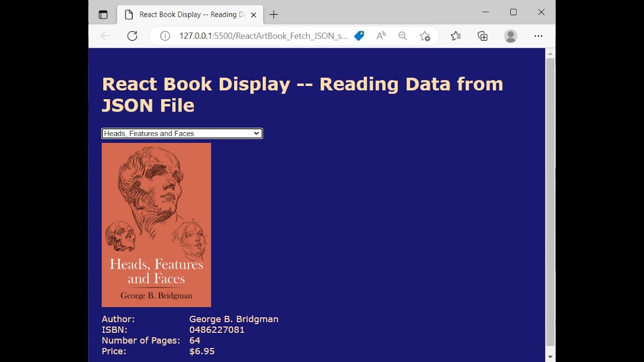Image resolution: width=644 pixels, height=362 pixels.
Task: Click the page count value 64
Action: 195,340
